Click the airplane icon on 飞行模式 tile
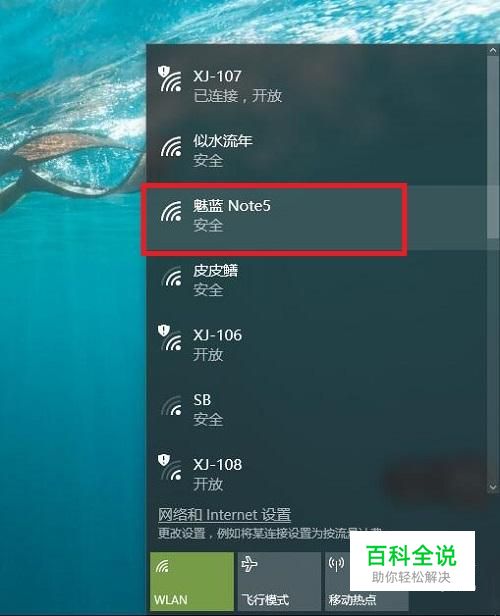Viewport: 500px width, 616px height. (x=249, y=565)
